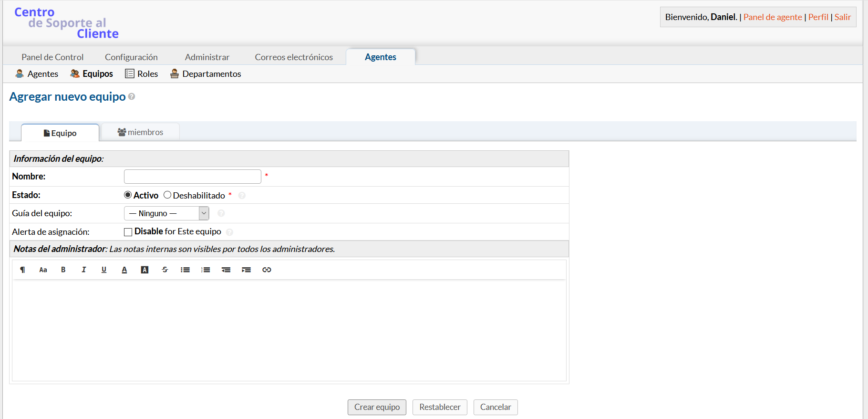Open the Configuración menu tab
Image resolution: width=868 pixels, height=419 pixels.
[x=131, y=57]
